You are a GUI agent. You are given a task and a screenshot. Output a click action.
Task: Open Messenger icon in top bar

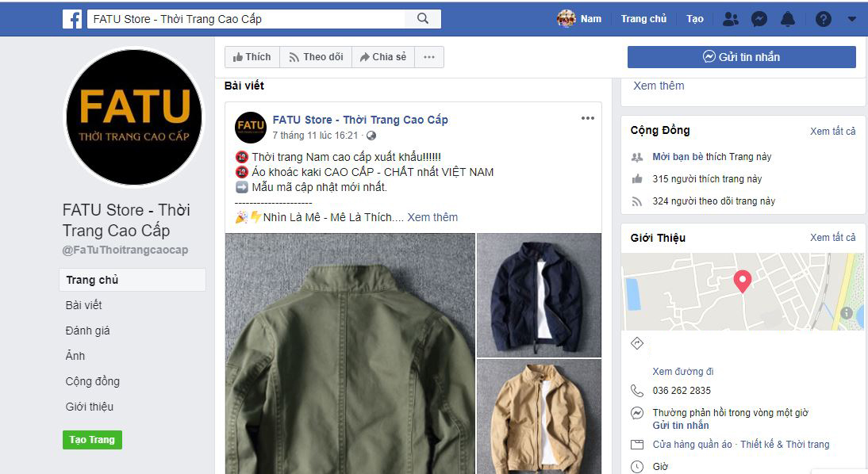click(x=759, y=19)
